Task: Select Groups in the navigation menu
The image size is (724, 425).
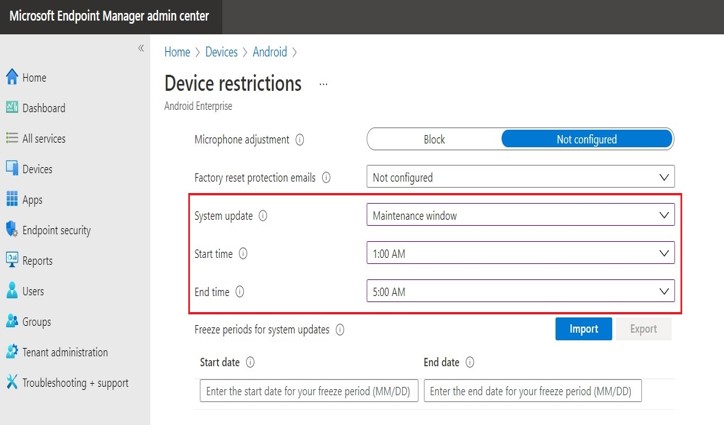Action: pos(38,322)
